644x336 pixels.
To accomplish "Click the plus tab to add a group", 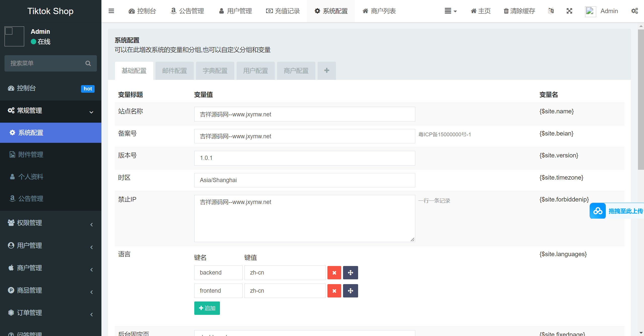I will (327, 71).
